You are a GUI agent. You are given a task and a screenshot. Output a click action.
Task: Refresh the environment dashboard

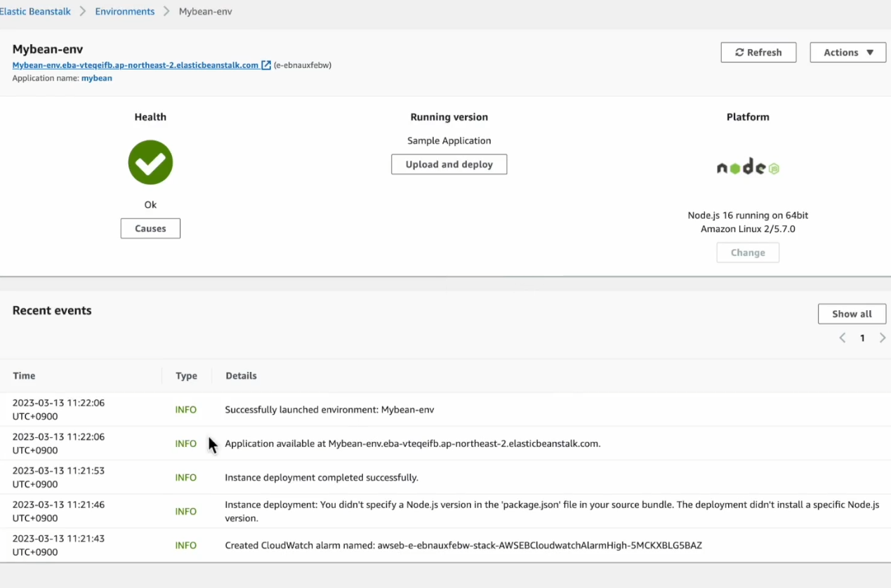(x=758, y=53)
